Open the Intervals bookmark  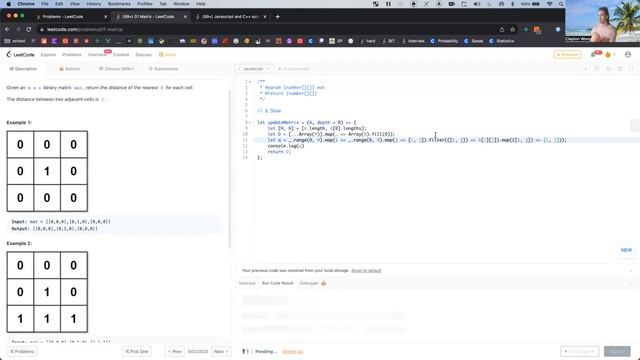pos(413,41)
